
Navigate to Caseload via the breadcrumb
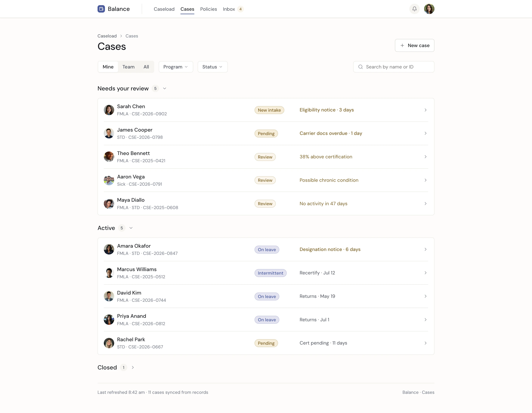107,36
